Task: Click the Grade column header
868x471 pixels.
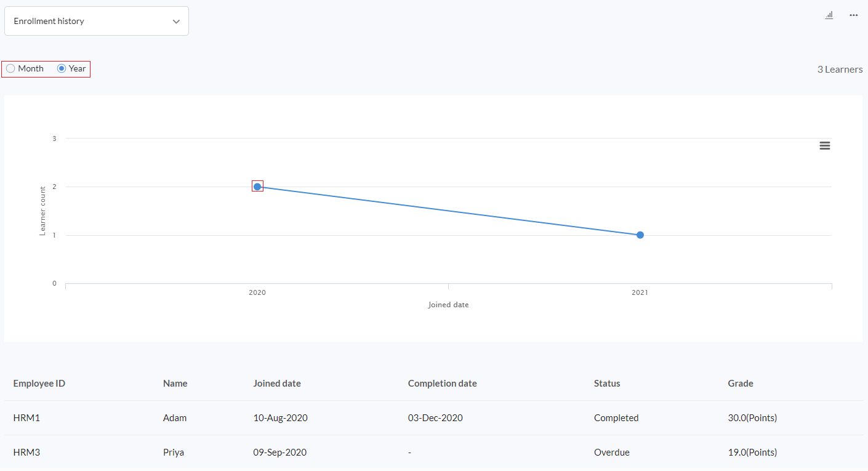Action: pyautogui.click(x=741, y=384)
